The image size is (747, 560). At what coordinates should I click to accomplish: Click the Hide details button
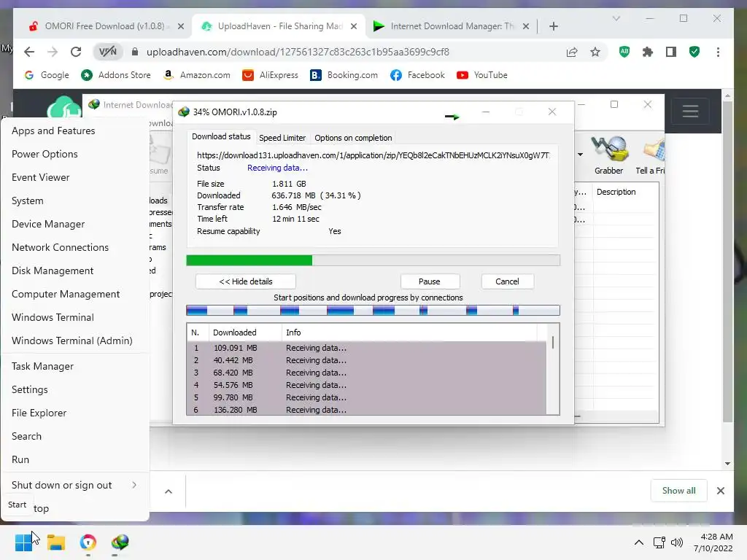tap(245, 281)
